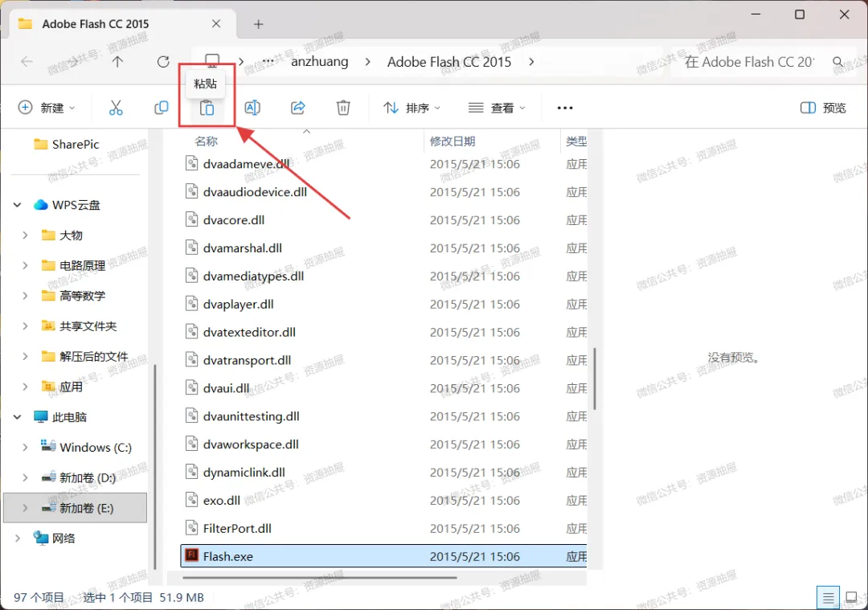Click chevron after anzhuang breadcrumb
868x610 pixels.
[367, 61]
